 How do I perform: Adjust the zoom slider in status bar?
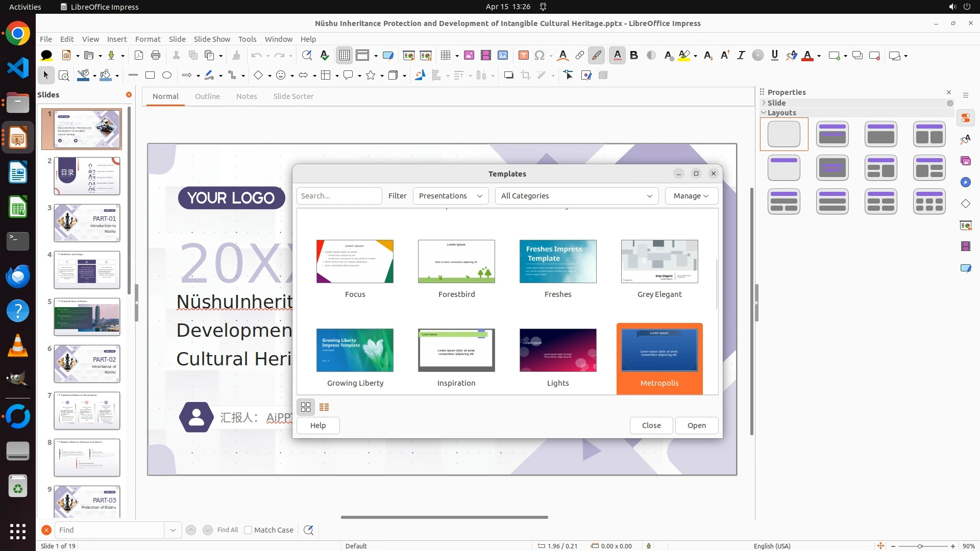point(920,546)
